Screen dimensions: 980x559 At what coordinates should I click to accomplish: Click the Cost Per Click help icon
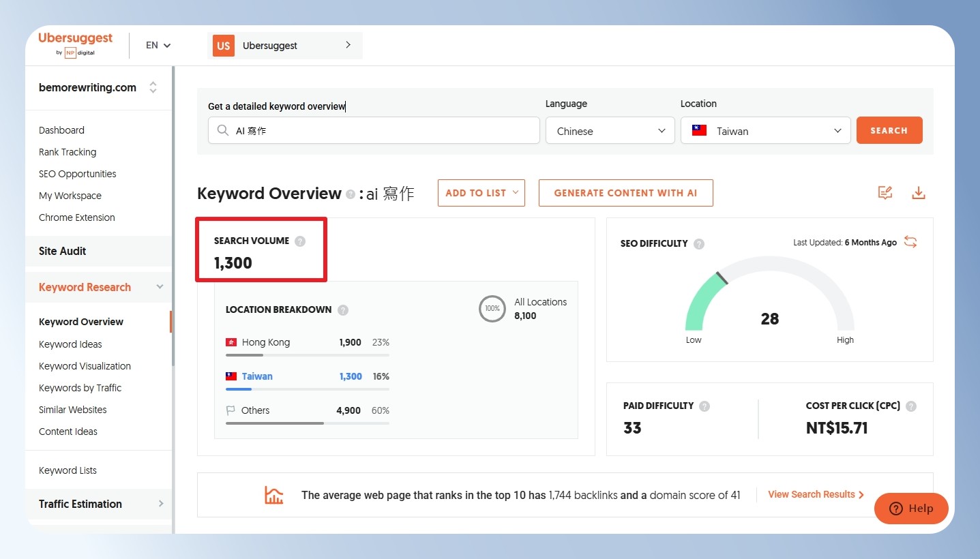(911, 406)
